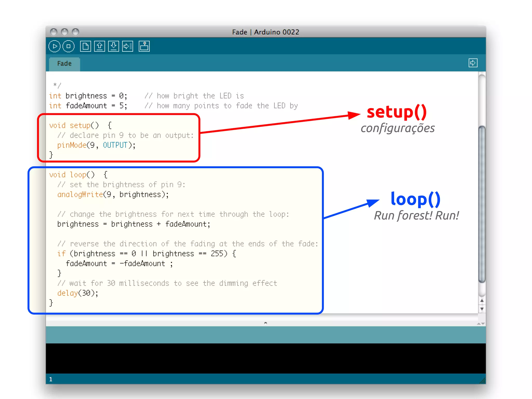Screen dimensions: 532x399
Task: Click the editor vertical scrollbar thumb
Action: point(482,204)
